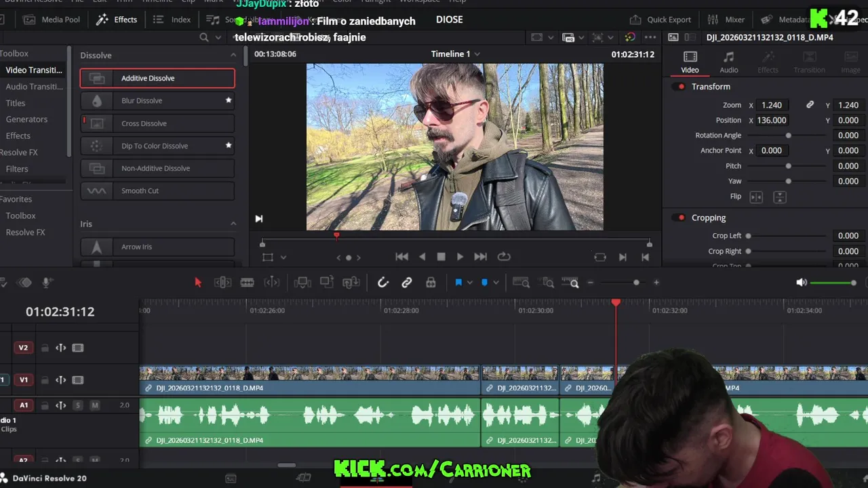
Task: Open the marker color dropdown arrow
Action: coord(496,283)
